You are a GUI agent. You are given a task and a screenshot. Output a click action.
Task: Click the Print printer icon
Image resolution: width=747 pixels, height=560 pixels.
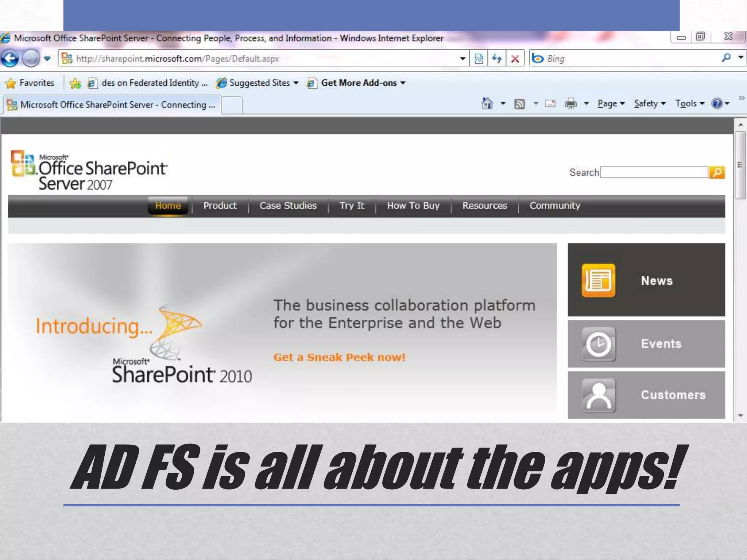coord(571,104)
